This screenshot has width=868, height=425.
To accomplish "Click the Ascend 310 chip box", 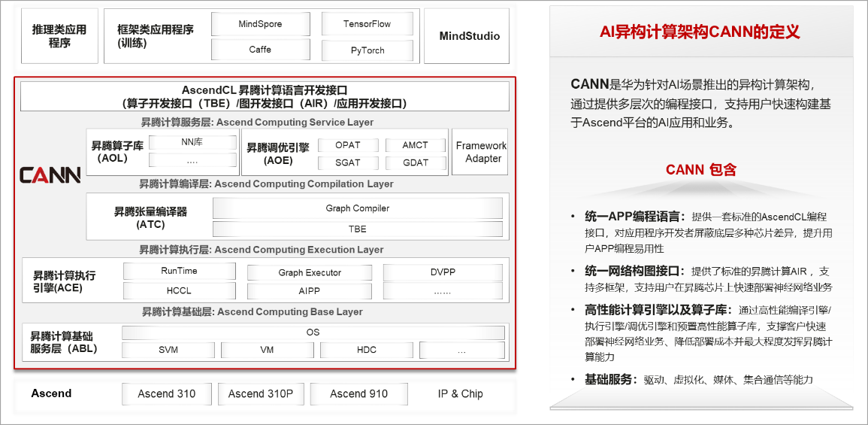I will (x=167, y=394).
